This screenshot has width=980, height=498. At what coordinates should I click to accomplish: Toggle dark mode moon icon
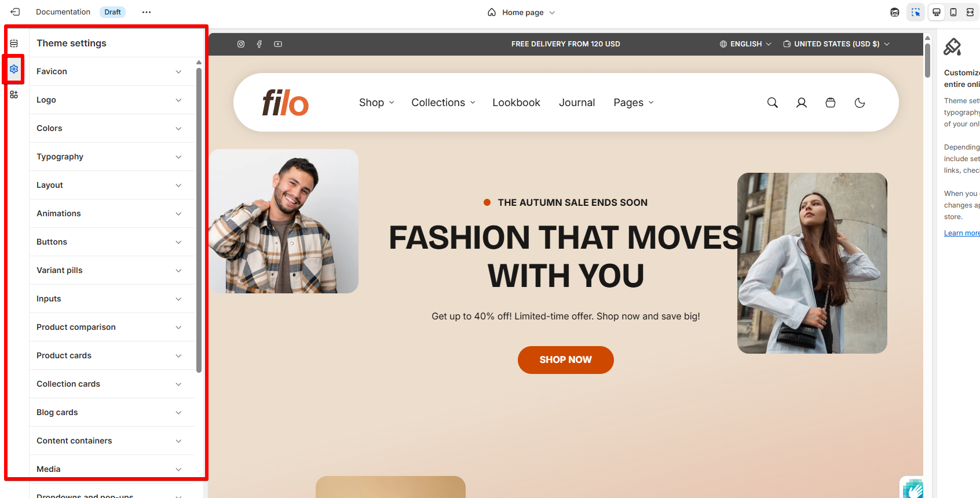pyautogui.click(x=860, y=103)
